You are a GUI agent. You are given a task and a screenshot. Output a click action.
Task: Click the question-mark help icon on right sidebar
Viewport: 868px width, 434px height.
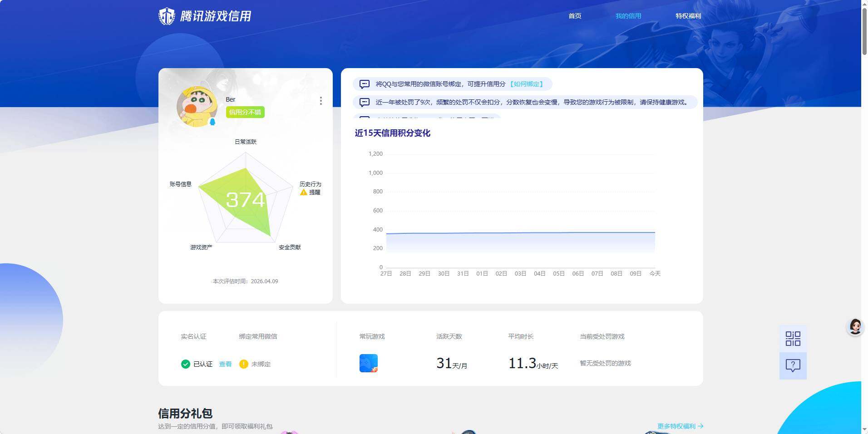pyautogui.click(x=793, y=365)
